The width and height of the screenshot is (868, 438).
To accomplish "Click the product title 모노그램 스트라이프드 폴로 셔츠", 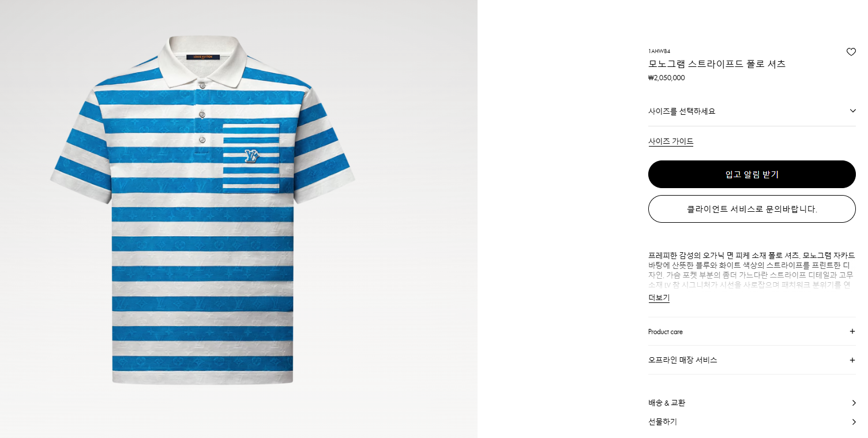I will click(x=717, y=64).
